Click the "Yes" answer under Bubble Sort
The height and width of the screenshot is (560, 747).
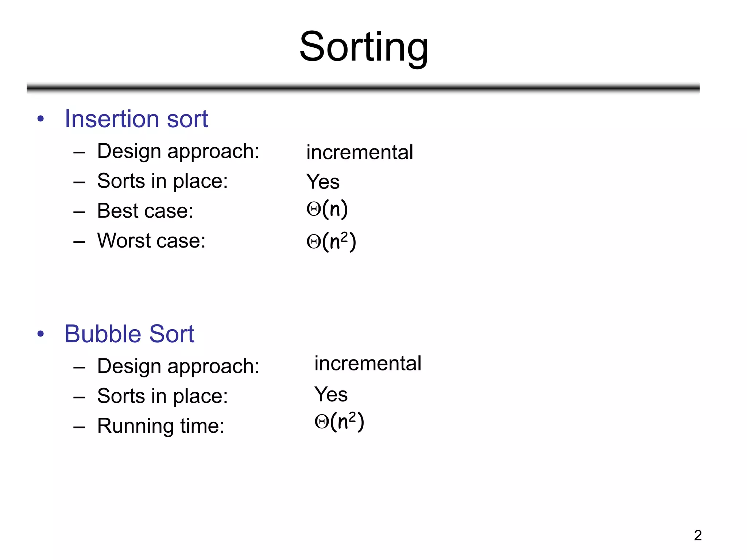coord(331,394)
